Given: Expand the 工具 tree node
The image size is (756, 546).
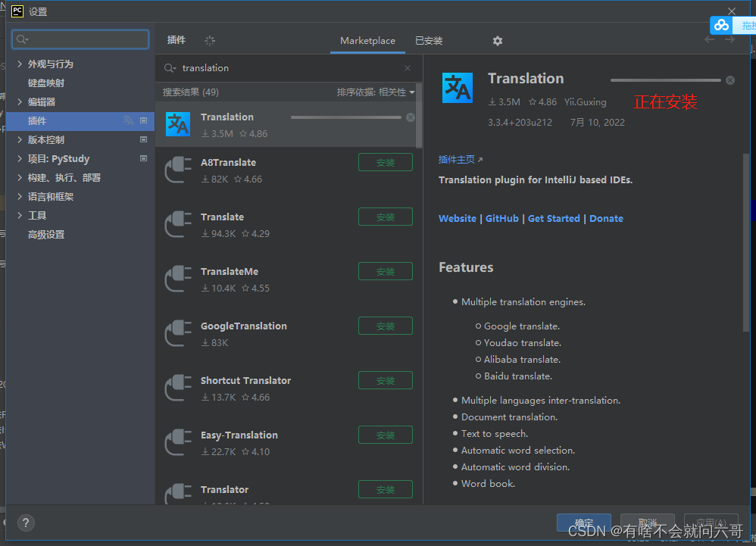Looking at the screenshot, I should click(20, 215).
